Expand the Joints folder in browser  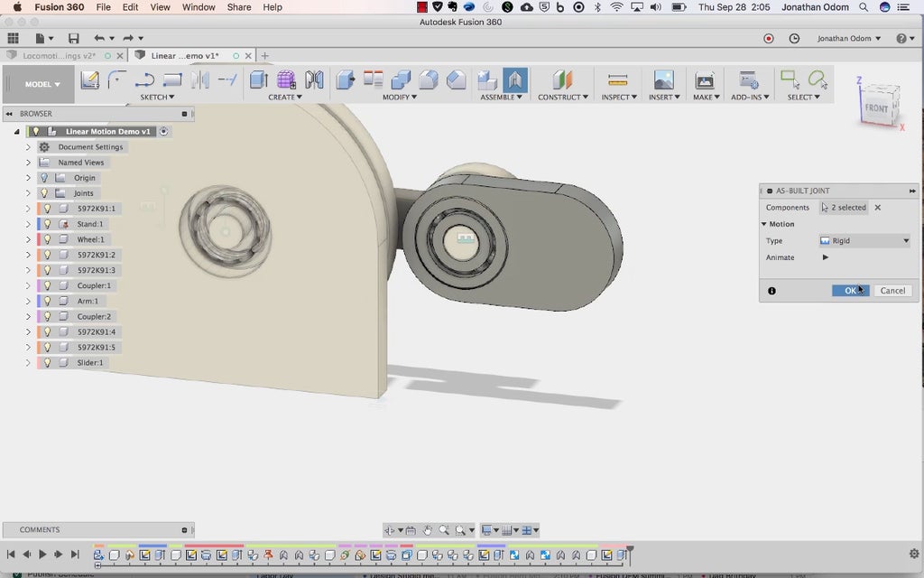(x=28, y=193)
